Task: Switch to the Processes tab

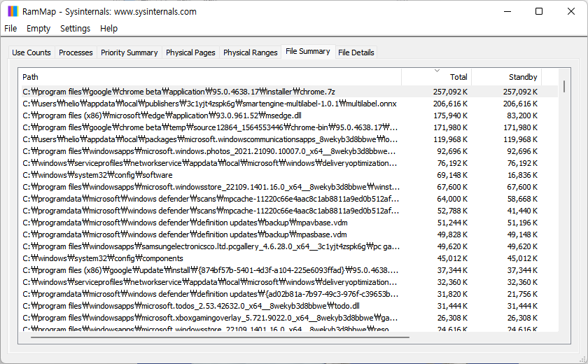Action: pyautogui.click(x=76, y=52)
